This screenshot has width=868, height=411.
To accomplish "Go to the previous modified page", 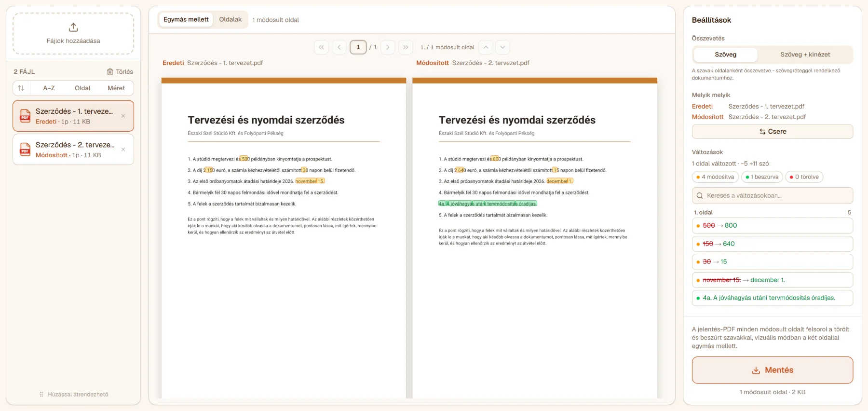I will (486, 47).
